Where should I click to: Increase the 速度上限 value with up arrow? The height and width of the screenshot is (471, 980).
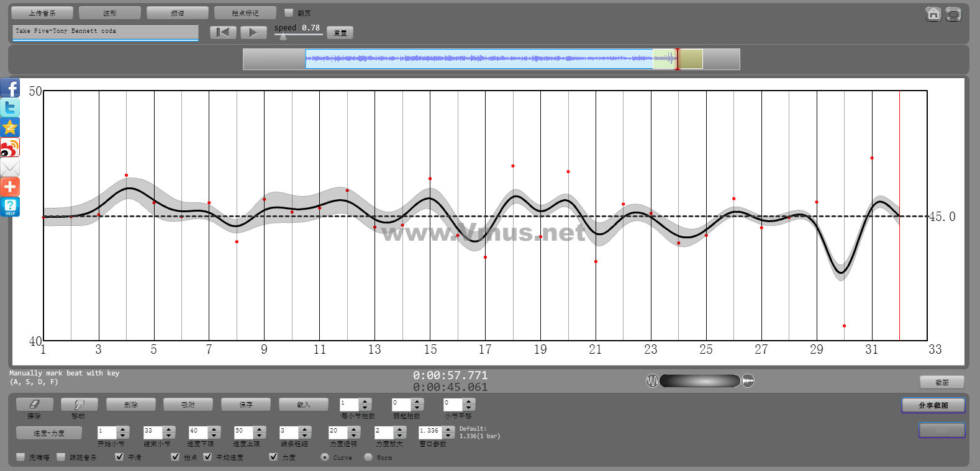point(260,429)
